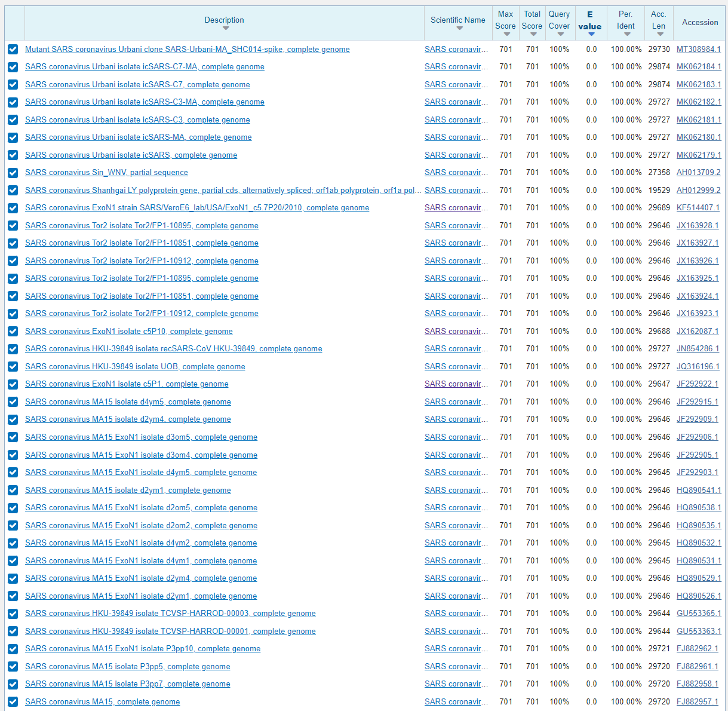Click the blue arrow under E value
This screenshot has height=711, width=728.
click(x=591, y=35)
